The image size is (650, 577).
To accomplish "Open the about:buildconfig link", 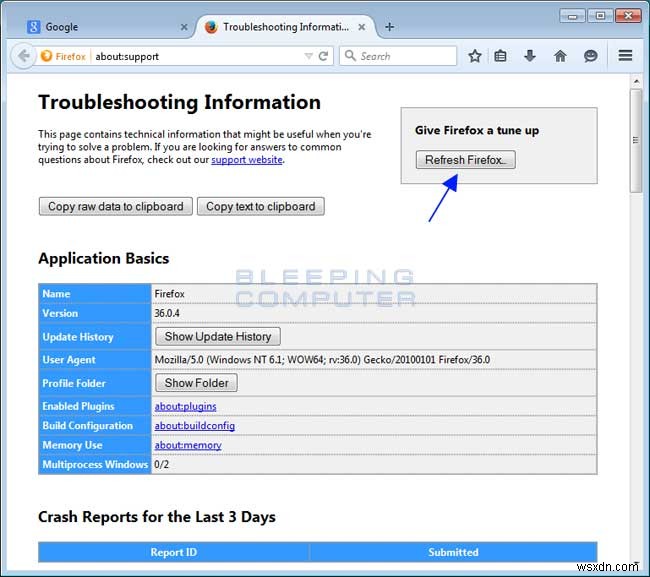I will click(194, 426).
